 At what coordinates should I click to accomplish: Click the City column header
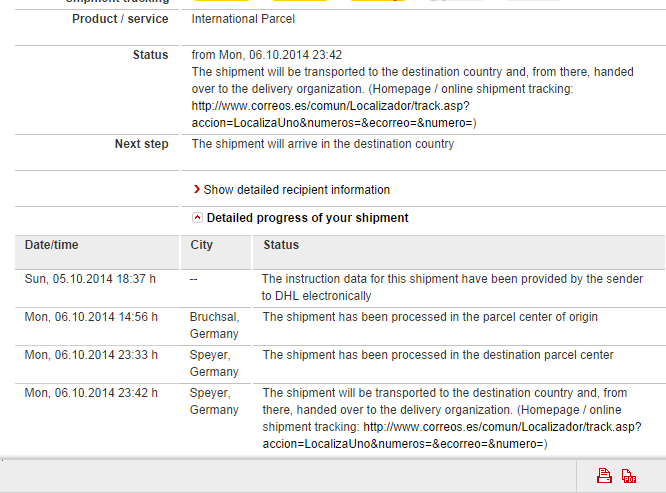coord(201,245)
